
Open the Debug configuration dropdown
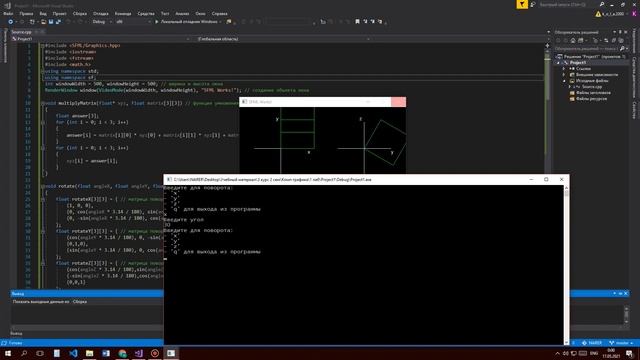(102, 22)
